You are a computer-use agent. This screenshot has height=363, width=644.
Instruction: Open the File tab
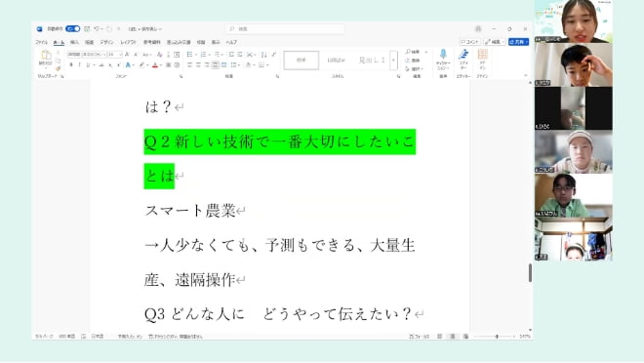[42, 42]
